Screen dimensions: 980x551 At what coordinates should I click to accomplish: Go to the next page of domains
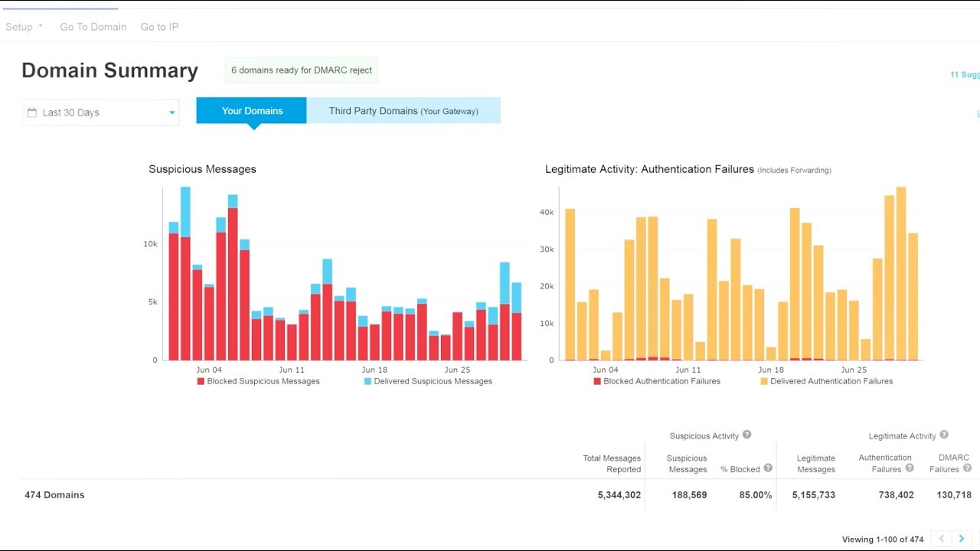961,538
